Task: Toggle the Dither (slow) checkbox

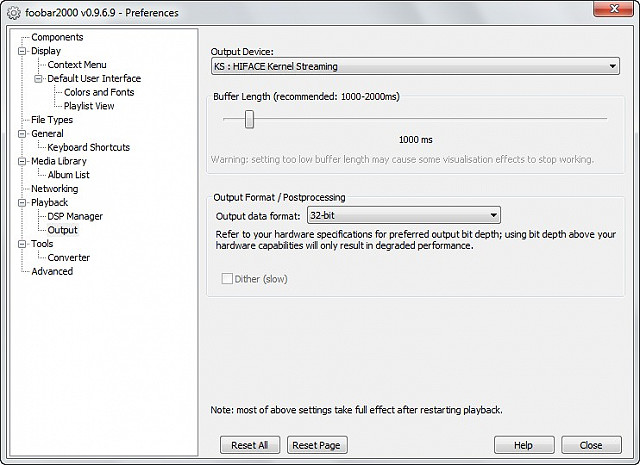Action: (x=227, y=279)
